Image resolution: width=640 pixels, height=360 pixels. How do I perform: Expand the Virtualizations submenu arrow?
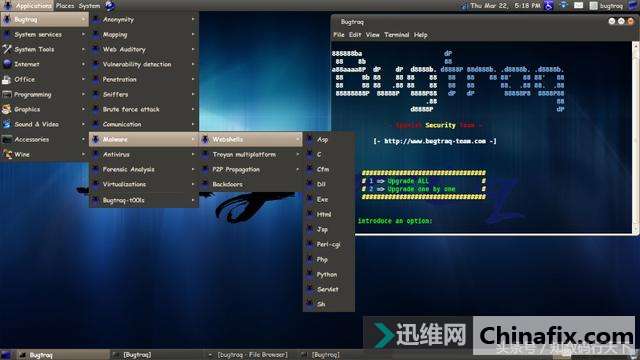[193, 184]
